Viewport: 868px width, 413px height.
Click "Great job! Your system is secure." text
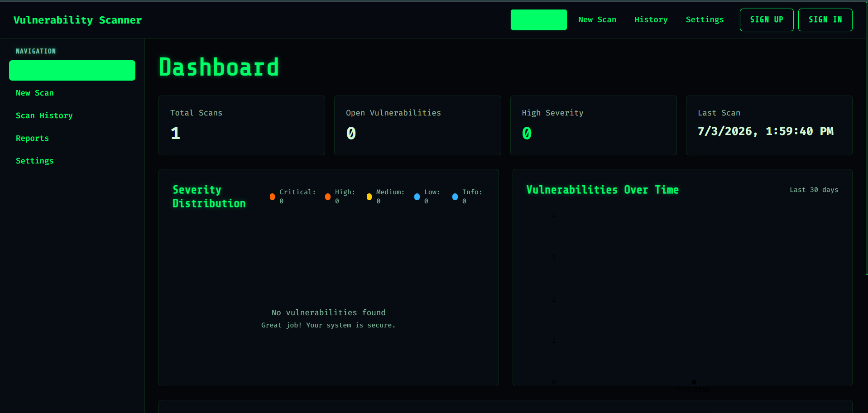(x=328, y=325)
